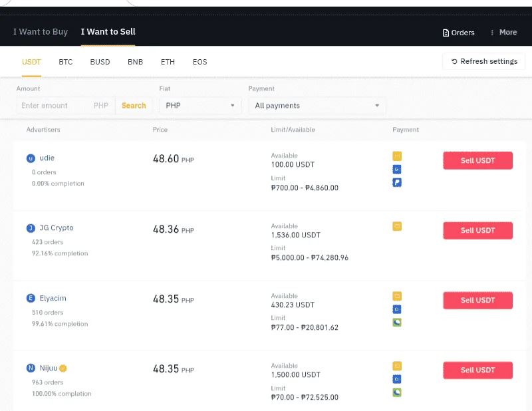Click the 100.00% completion text
This screenshot has height=411, width=532.
click(61, 394)
